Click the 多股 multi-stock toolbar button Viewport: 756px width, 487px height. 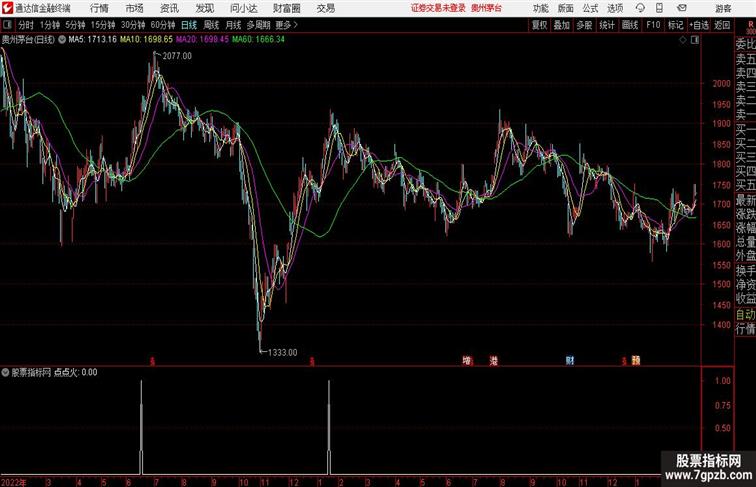[584, 25]
